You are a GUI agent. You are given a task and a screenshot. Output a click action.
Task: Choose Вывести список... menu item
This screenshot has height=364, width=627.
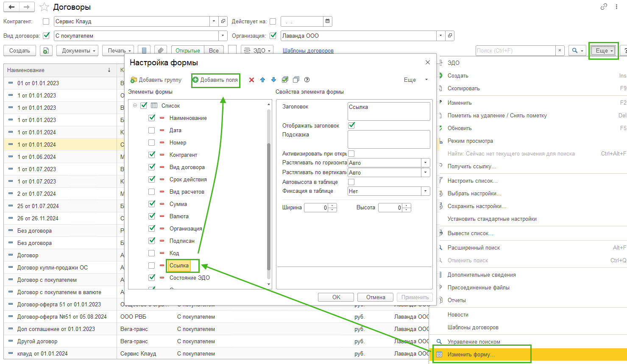point(471,233)
